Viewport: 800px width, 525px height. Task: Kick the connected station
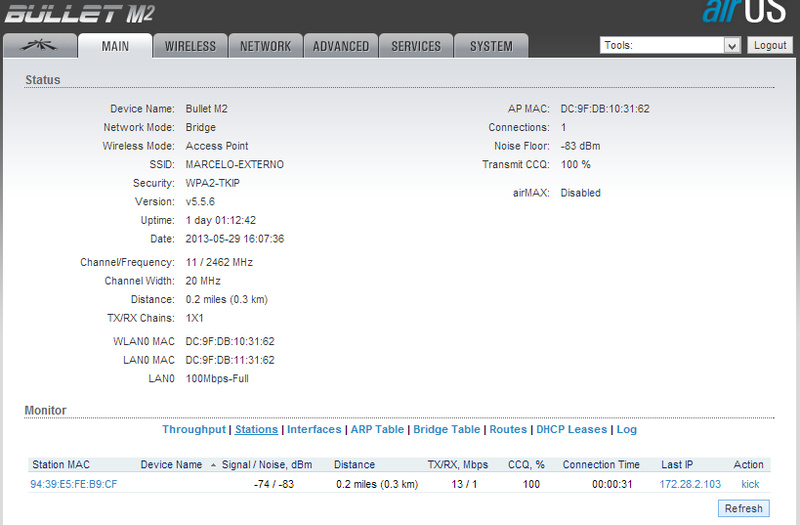750,484
